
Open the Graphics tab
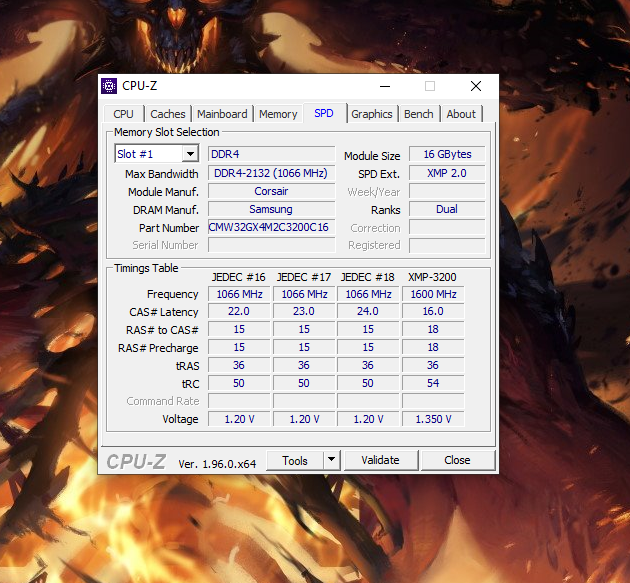pyautogui.click(x=372, y=114)
